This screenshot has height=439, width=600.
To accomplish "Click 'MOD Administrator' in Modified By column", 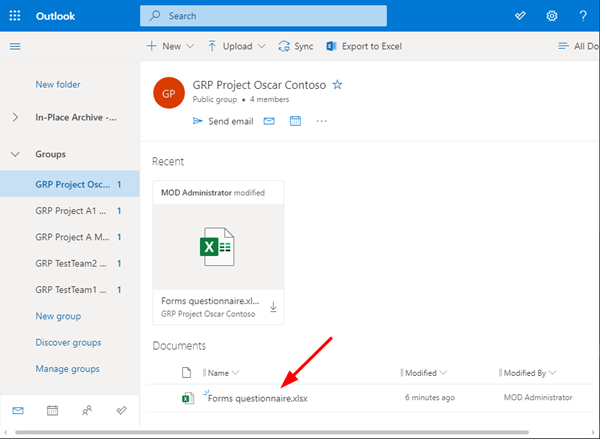I will tap(538, 398).
